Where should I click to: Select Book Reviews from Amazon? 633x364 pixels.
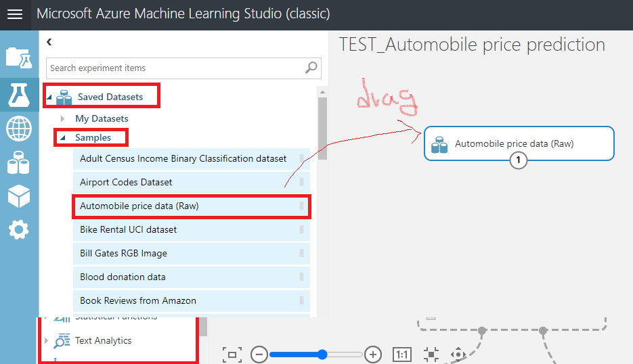(192, 300)
